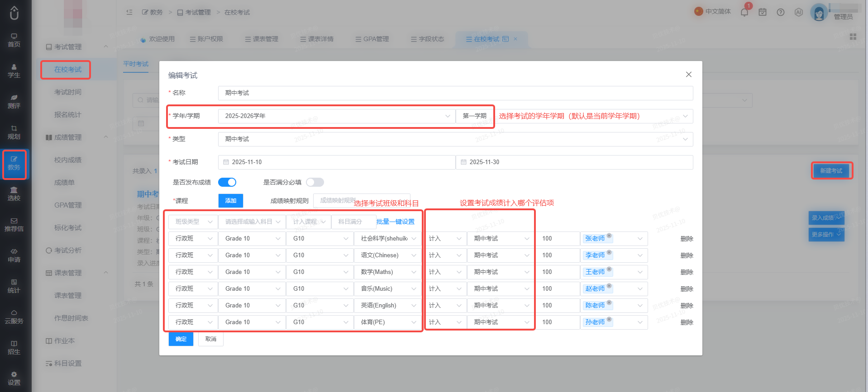Open 考试时间 in the side menu
Viewport: 868px width, 392px height.
coord(68,92)
